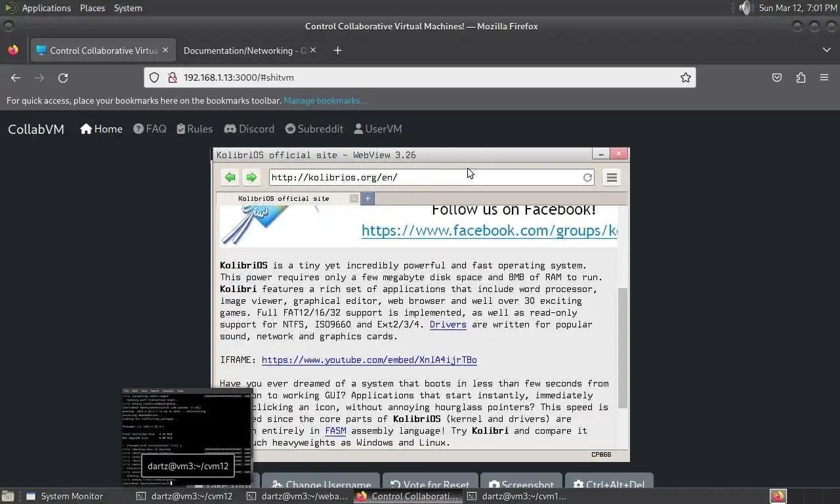Click the Firefox icon at bottom-right panel
The image size is (840, 504).
point(778,496)
